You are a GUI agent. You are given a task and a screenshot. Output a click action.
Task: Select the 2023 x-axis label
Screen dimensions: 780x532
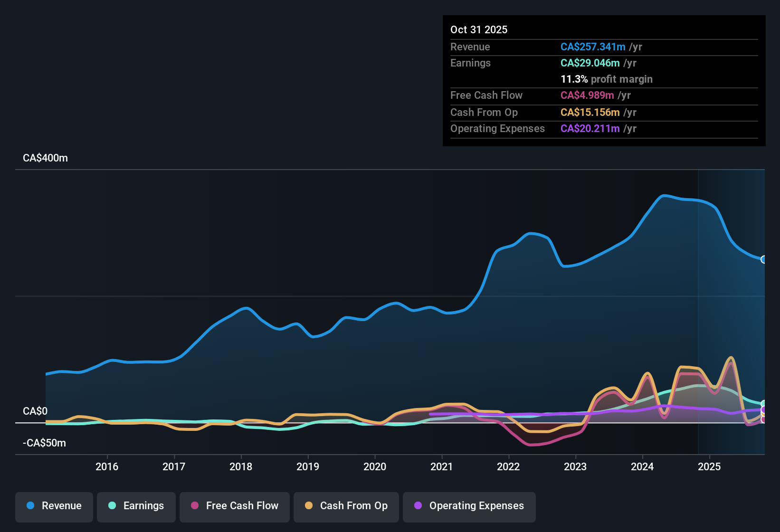pyautogui.click(x=575, y=466)
